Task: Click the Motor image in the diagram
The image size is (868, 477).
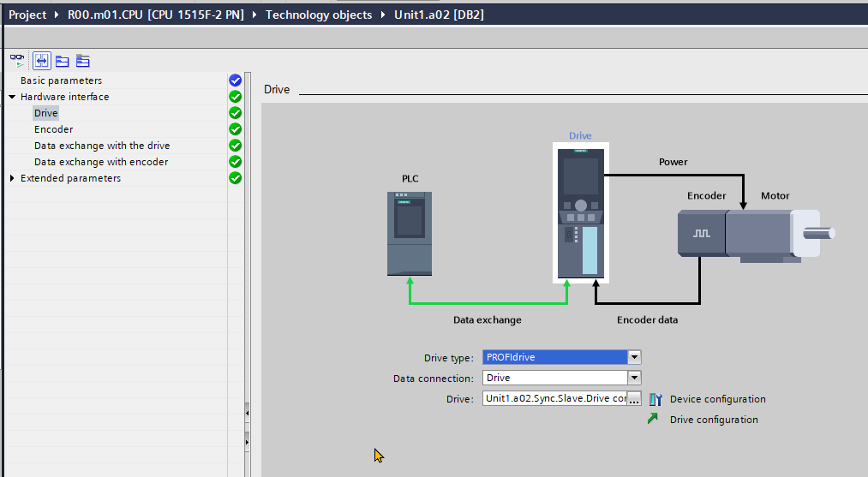Action: coord(780,235)
